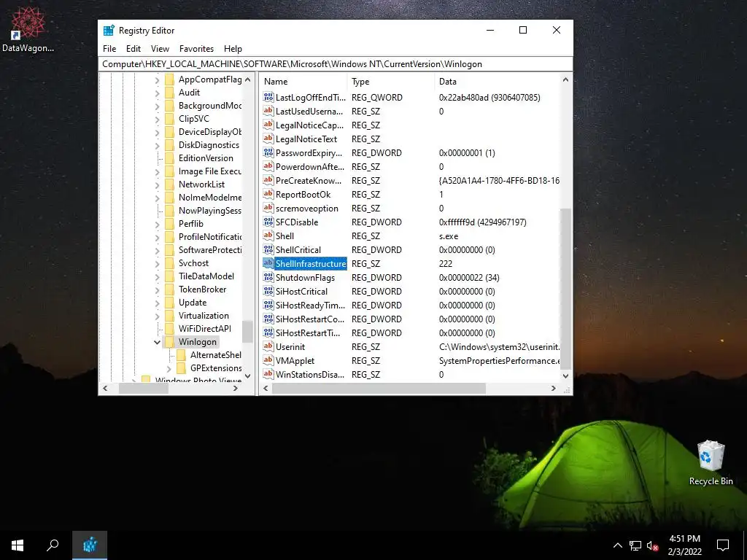
Task: Expand the Perflib key node
Action: click(x=157, y=224)
